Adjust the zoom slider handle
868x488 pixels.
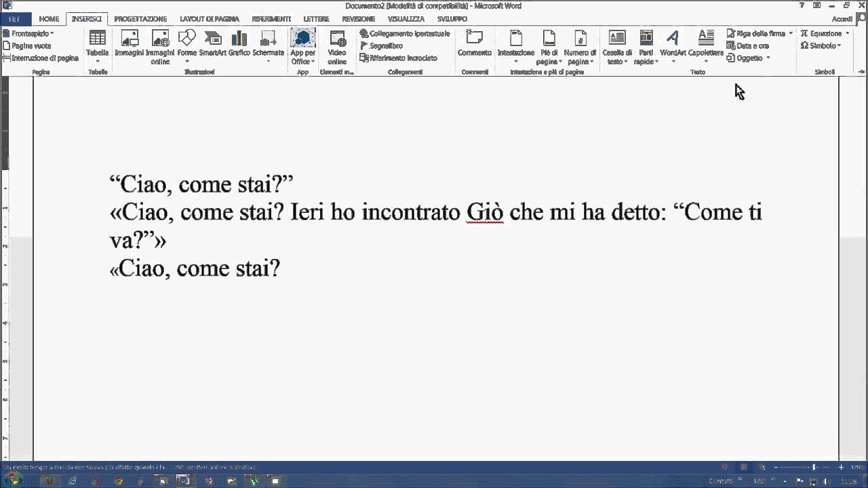point(814,467)
